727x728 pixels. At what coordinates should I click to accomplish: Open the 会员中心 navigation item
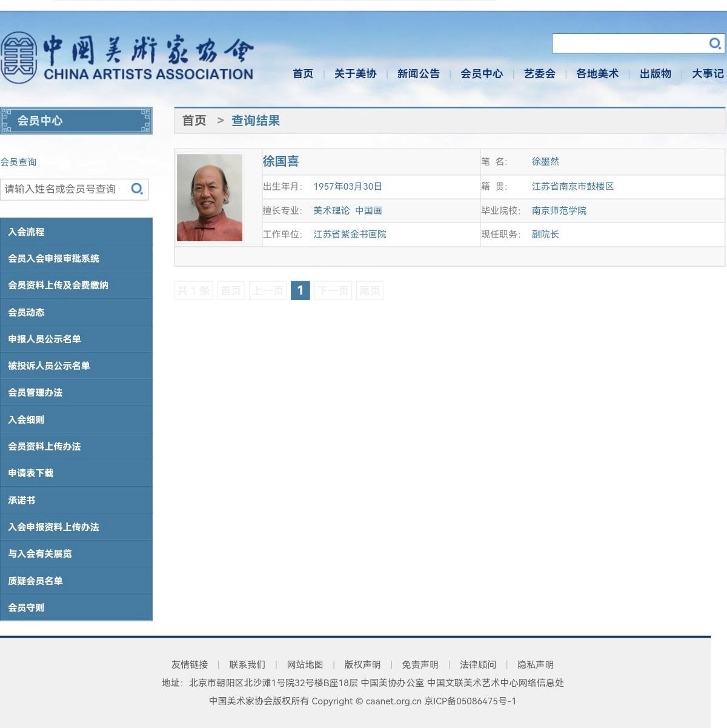point(482,74)
